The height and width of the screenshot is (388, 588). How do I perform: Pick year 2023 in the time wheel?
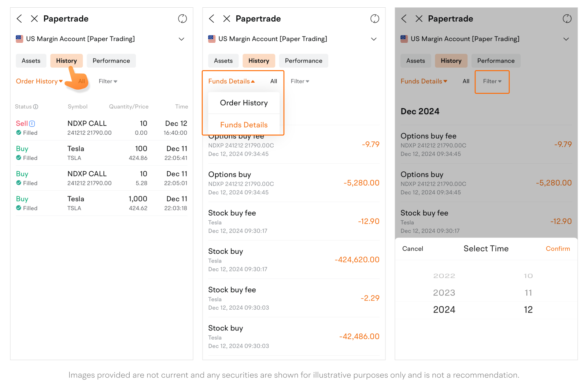444,293
